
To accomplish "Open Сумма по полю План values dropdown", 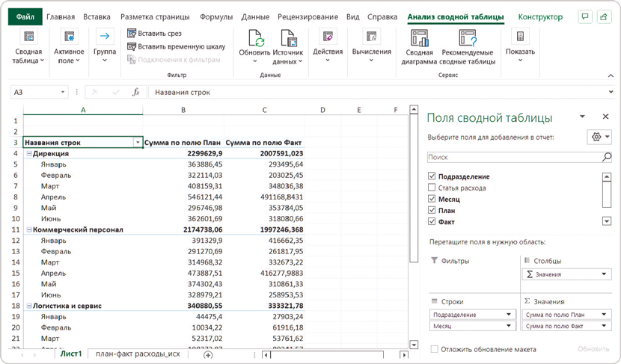I will tap(605, 315).
